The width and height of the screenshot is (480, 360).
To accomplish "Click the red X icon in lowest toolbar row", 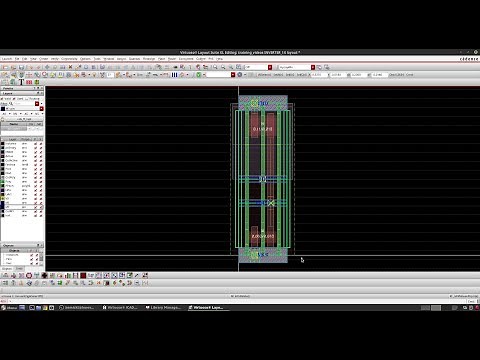I will tap(99, 283).
